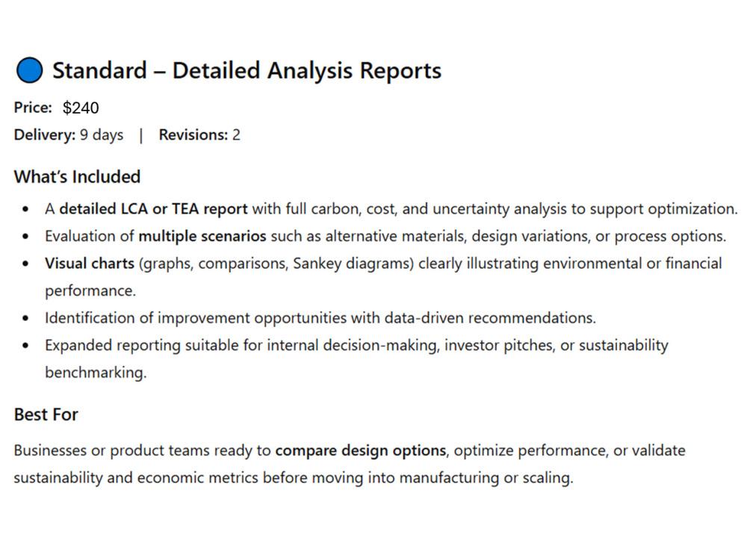Click the word 'benchmarking.'
Screen dimensions: 747x560
(96, 373)
